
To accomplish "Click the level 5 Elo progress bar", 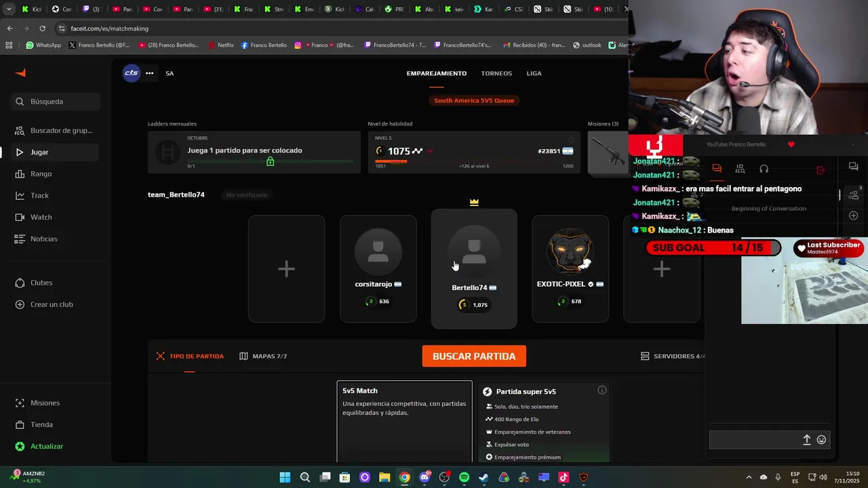I will tap(474, 161).
